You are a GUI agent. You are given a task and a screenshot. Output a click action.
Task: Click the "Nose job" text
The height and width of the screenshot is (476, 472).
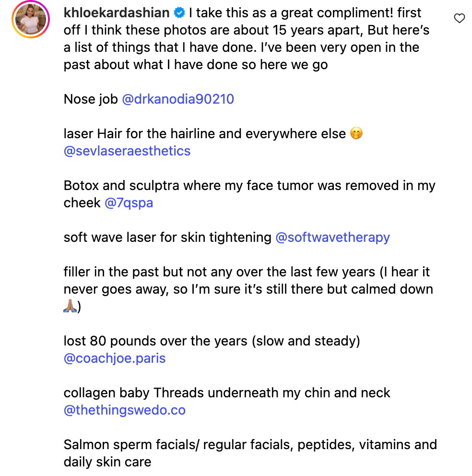click(x=91, y=99)
